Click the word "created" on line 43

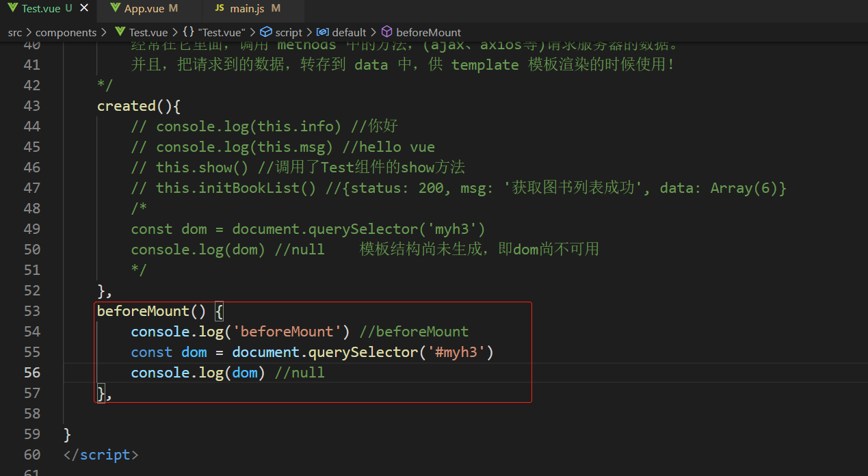tap(127, 106)
